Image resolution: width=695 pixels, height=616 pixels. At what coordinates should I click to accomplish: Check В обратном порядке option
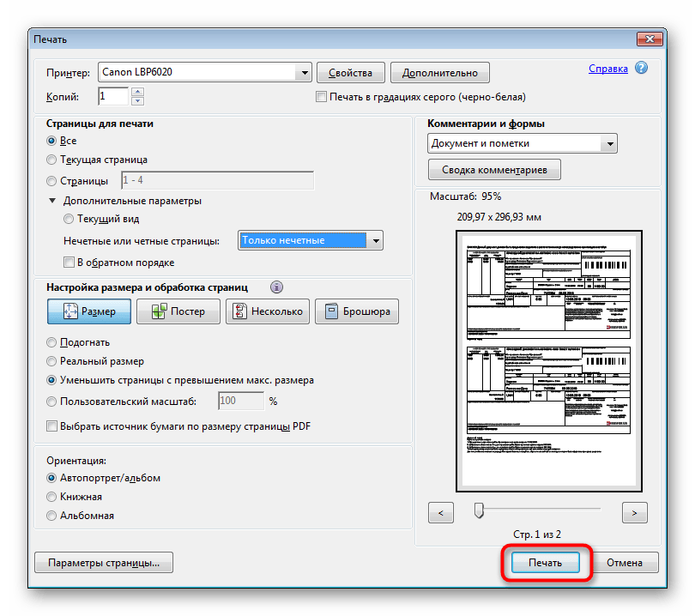tap(69, 262)
